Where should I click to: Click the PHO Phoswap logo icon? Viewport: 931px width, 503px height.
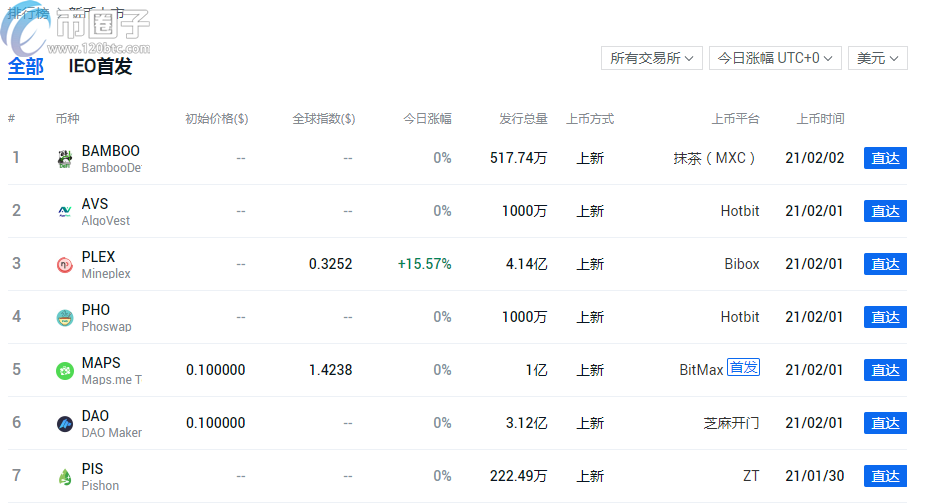pyautogui.click(x=65, y=318)
